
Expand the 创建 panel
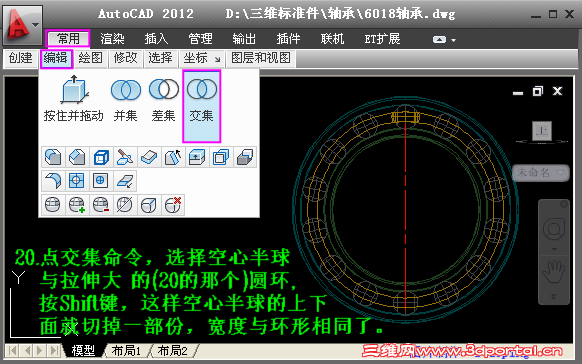(x=21, y=58)
